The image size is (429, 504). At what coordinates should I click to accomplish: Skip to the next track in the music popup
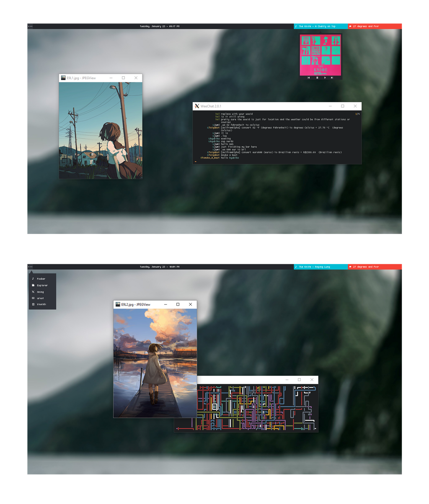click(x=332, y=77)
